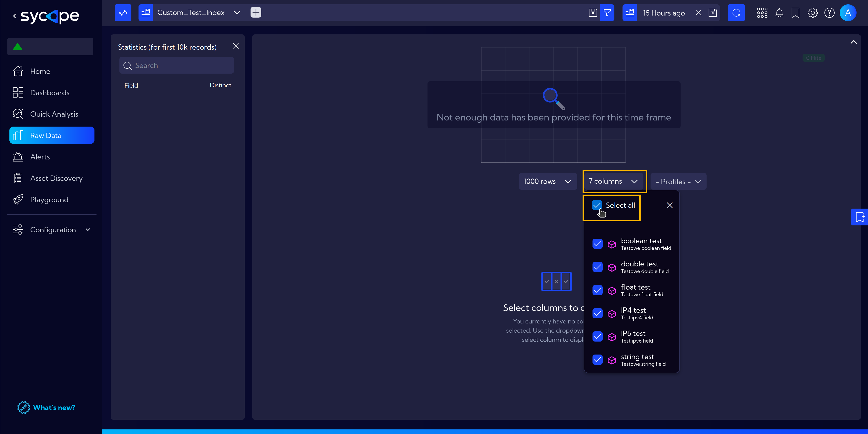Image resolution: width=868 pixels, height=434 pixels.
Task: Open Playground page
Action: (x=52, y=199)
